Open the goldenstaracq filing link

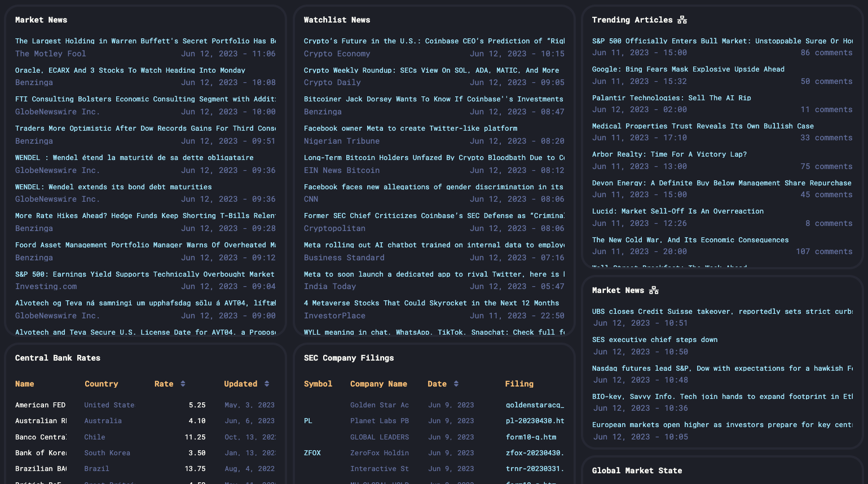tap(535, 405)
